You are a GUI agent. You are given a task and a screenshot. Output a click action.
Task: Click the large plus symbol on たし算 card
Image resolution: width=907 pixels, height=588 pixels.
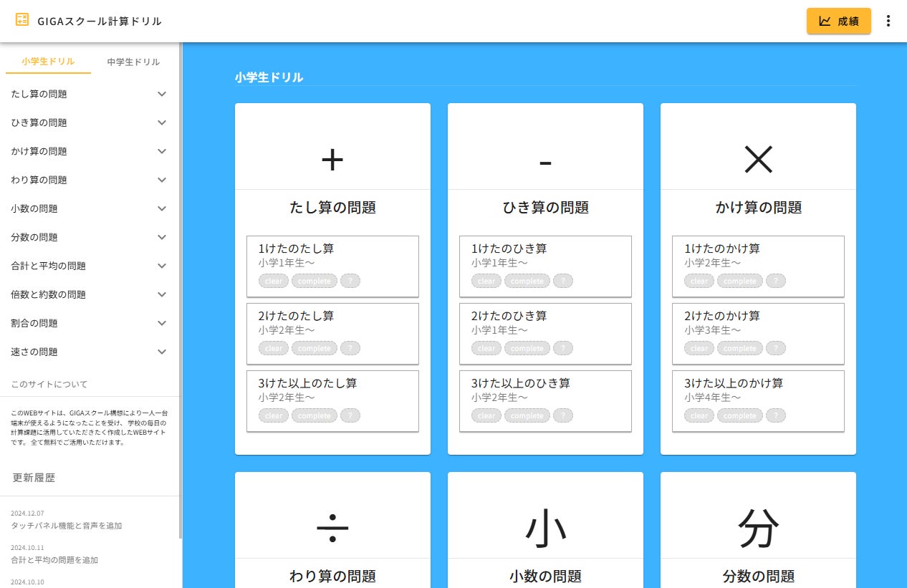[332, 160]
